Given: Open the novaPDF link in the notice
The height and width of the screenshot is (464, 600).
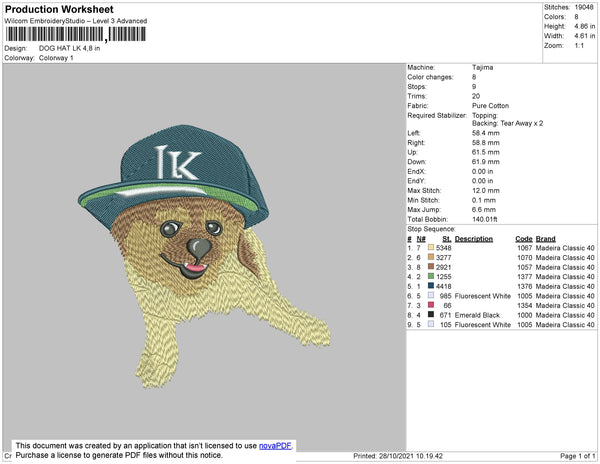Looking at the screenshot, I should point(276,445).
